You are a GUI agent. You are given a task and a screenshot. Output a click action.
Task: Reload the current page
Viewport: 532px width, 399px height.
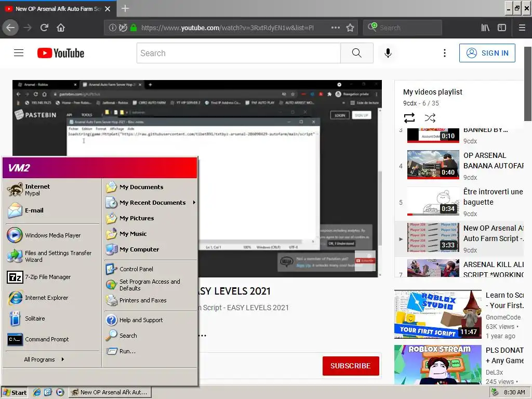pyautogui.click(x=44, y=28)
